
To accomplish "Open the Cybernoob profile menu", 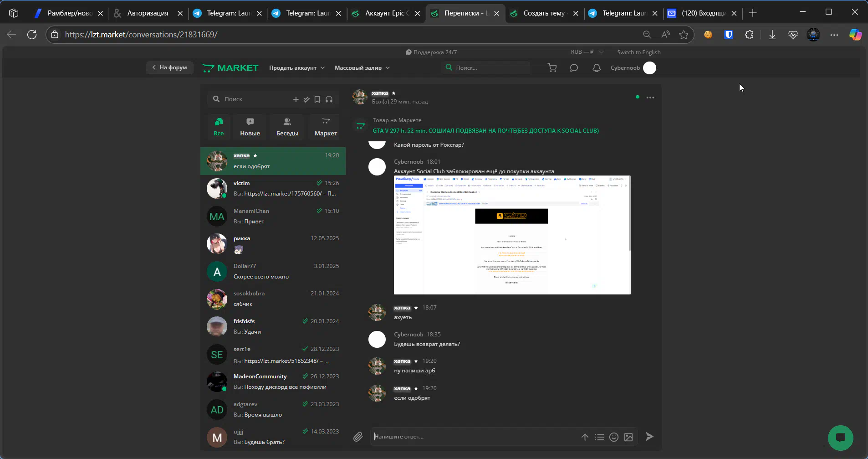I will [633, 68].
